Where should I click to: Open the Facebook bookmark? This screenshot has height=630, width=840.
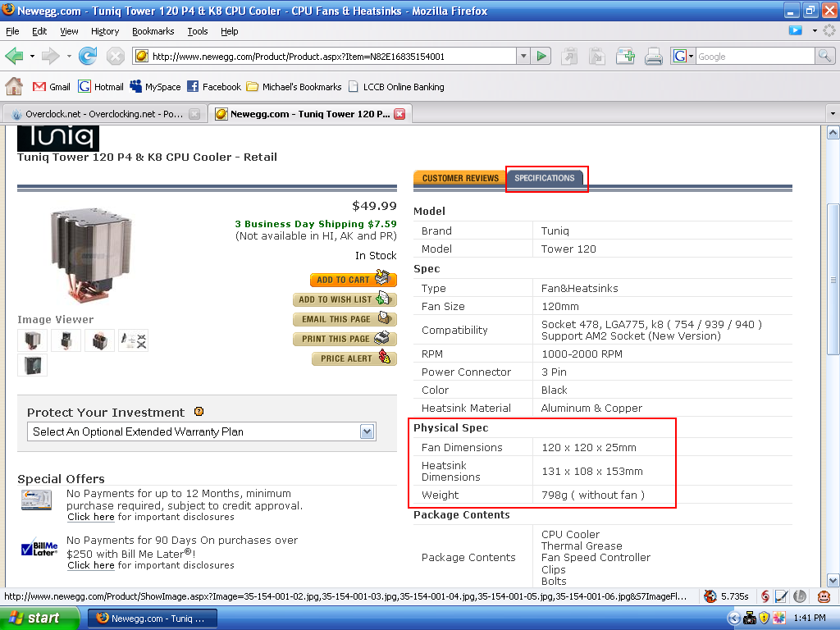214,87
